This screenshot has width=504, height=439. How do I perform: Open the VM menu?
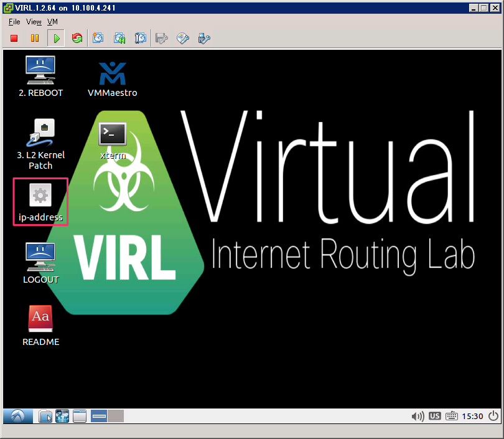[52, 22]
